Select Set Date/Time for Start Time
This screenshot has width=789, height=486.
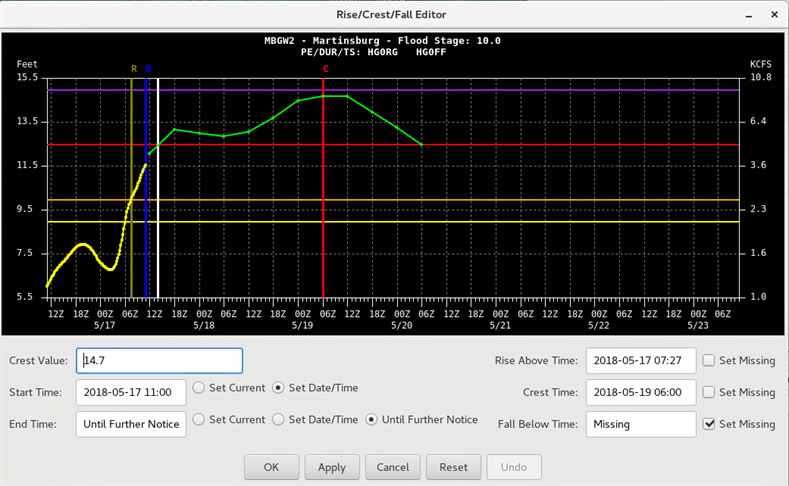tap(278, 388)
